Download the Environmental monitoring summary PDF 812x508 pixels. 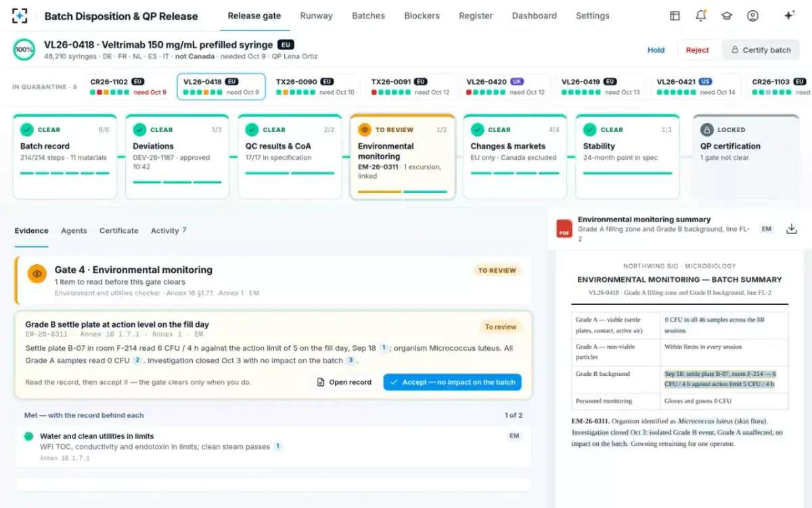pos(791,229)
